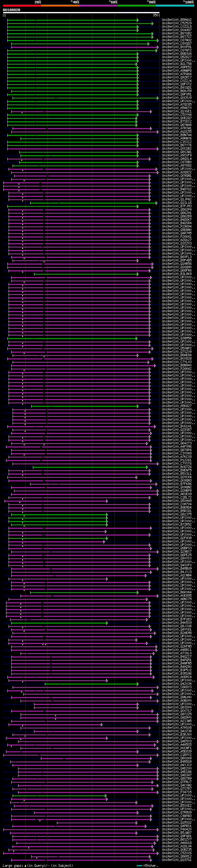Select the UniRef100_Q0CMJ9 label

tap(177, 98)
